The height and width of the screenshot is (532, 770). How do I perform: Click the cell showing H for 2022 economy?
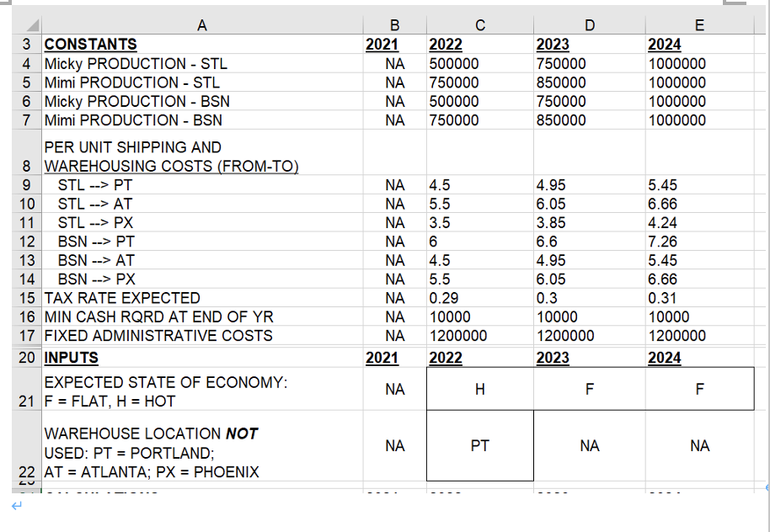479,389
